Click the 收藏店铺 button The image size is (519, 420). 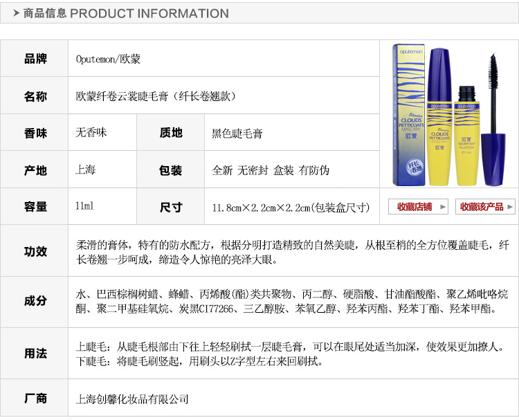click(418, 206)
